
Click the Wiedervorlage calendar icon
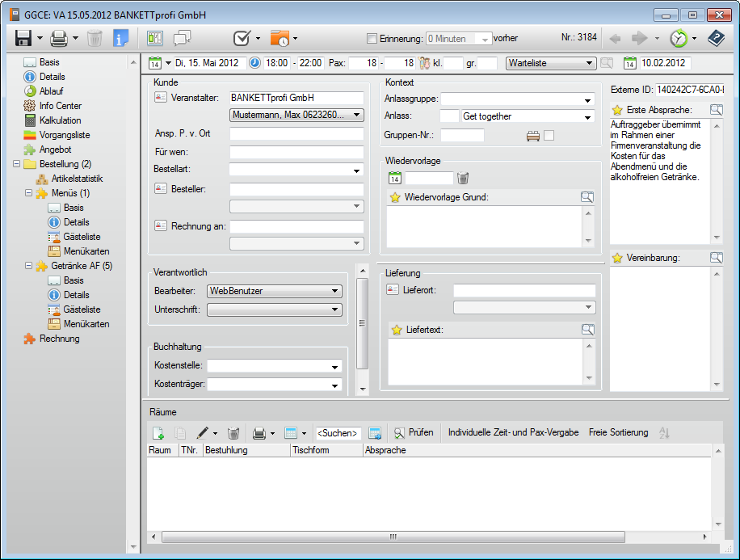coord(395,179)
